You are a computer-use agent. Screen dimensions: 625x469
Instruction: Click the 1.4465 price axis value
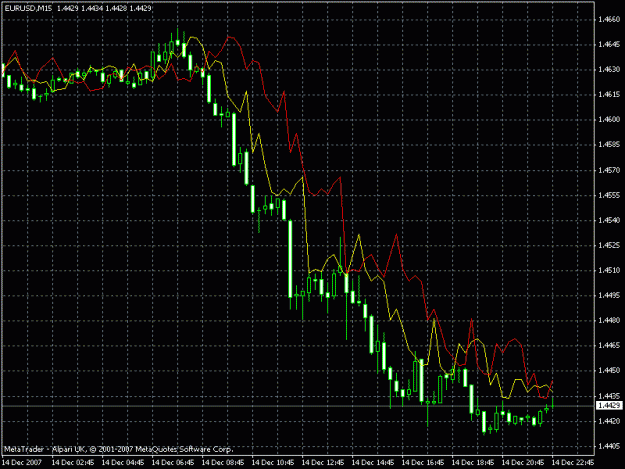coord(609,345)
